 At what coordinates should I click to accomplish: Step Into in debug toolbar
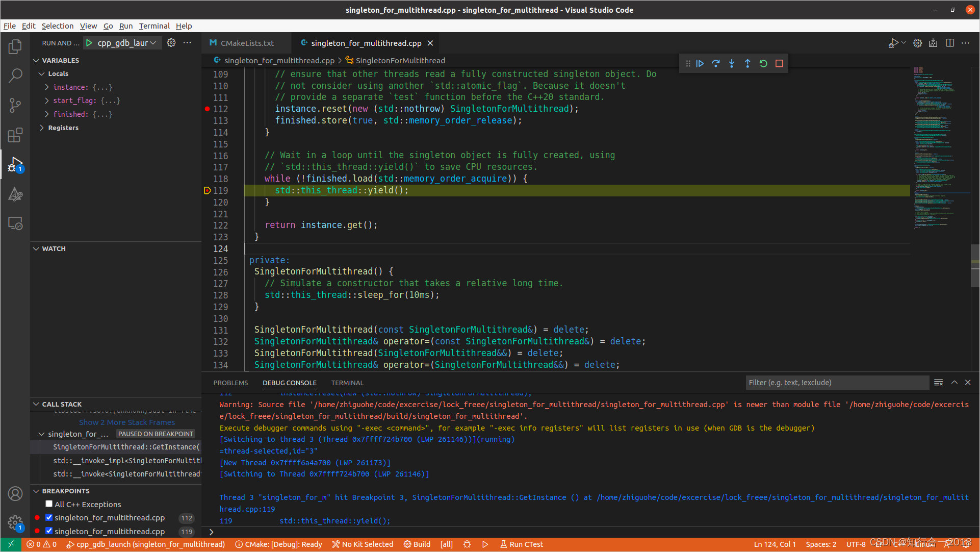pyautogui.click(x=732, y=63)
